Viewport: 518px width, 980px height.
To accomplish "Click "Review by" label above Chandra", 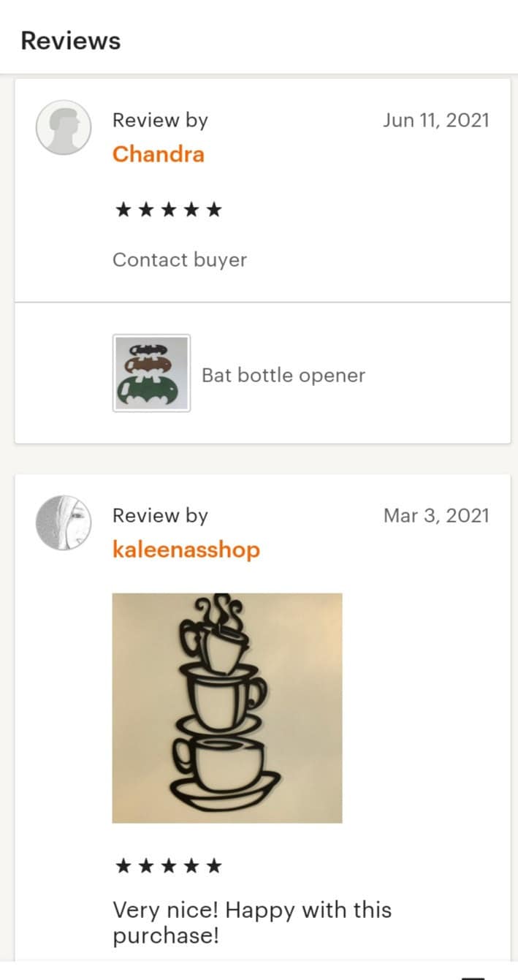I will tap(160, 121).
